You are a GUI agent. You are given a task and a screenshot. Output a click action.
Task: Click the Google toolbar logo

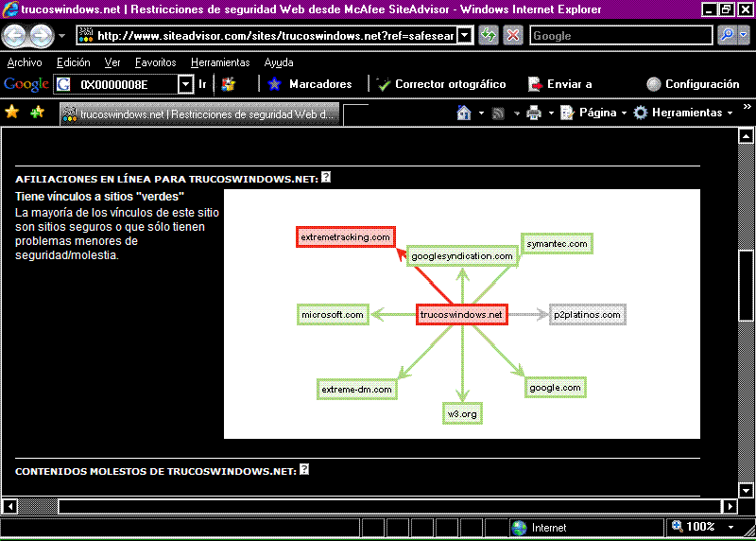pos(26,84)
